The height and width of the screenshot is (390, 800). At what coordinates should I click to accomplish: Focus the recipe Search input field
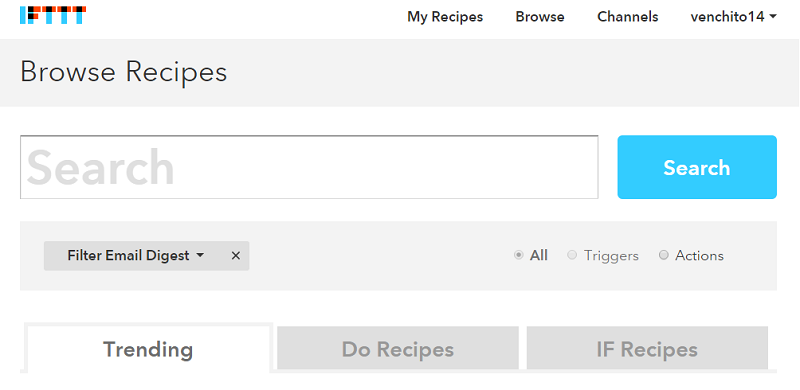[x=309, y=167]
